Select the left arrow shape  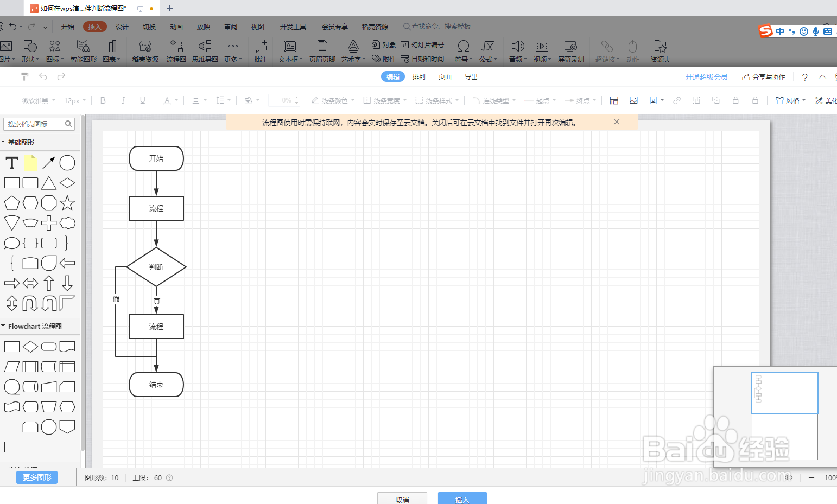point(67,263)
